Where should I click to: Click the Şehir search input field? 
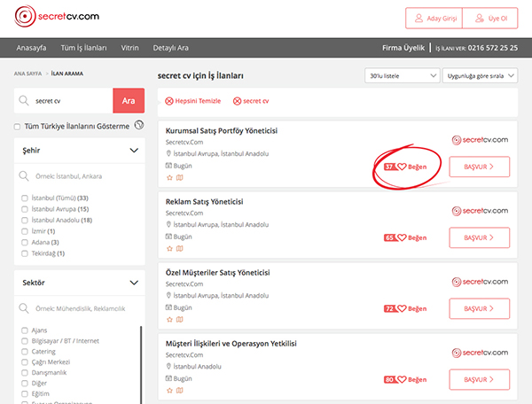80,175
